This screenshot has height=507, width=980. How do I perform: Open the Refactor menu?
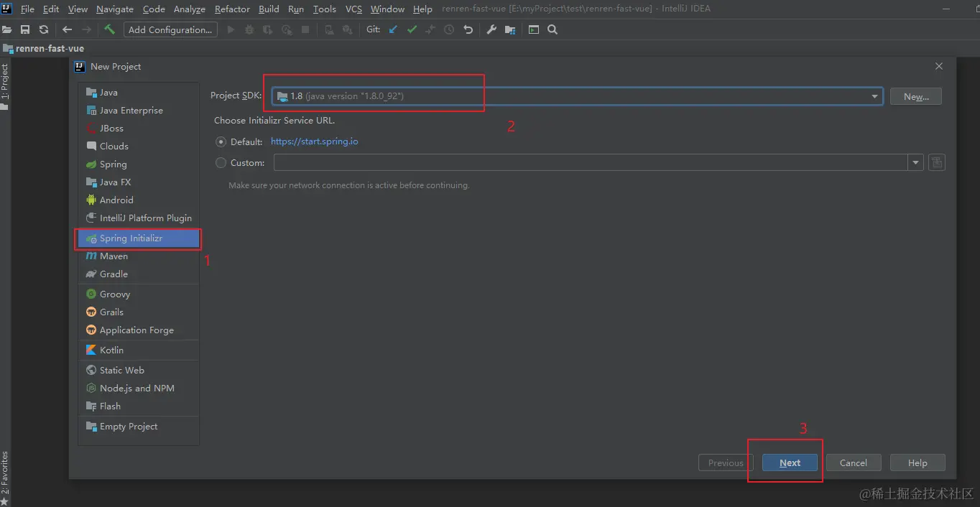[232, 9]
